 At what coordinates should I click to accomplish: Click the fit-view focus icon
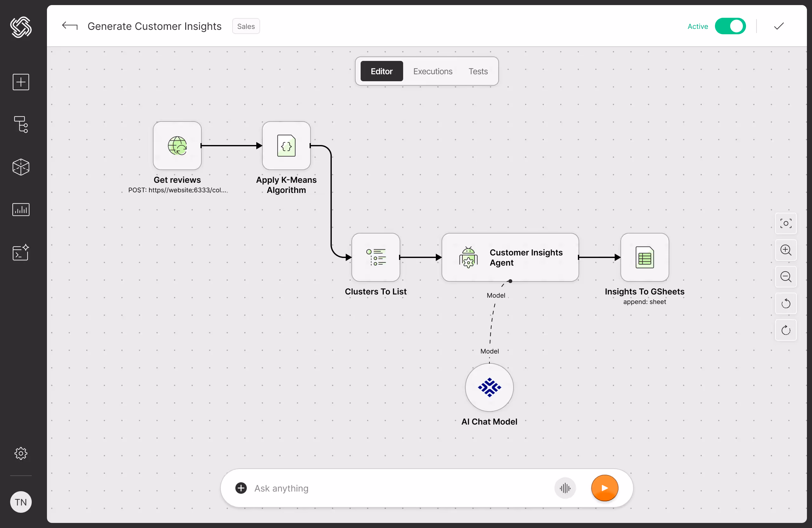coord(786,224)
